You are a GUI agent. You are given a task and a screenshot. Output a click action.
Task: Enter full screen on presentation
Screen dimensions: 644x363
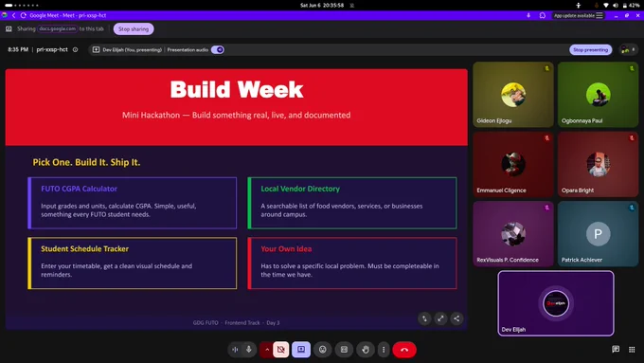(440, 318)
